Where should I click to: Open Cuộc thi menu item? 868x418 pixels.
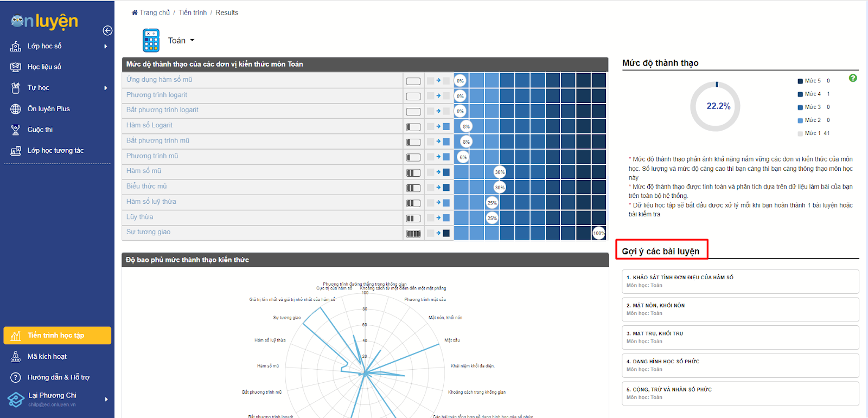pyautogui.click(x=57, y=130)
